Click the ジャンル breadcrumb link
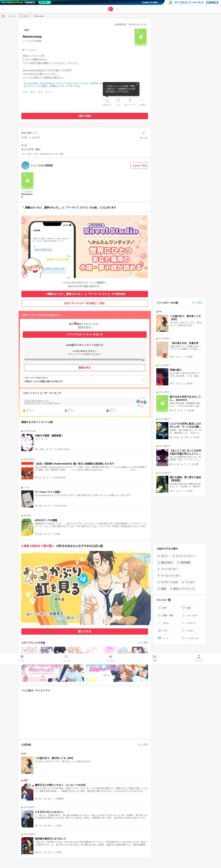The image size is (221, 868). coord(12,16)
